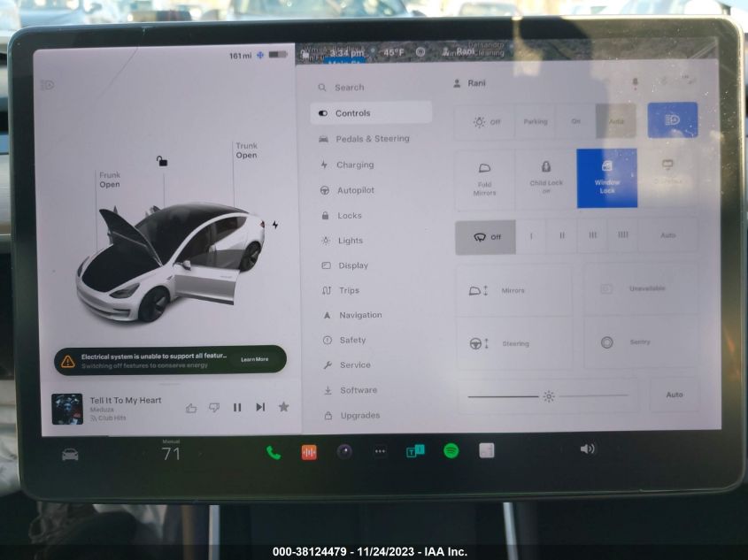Set wipers to Auto
748x560 pixels.
pos(667,235)
